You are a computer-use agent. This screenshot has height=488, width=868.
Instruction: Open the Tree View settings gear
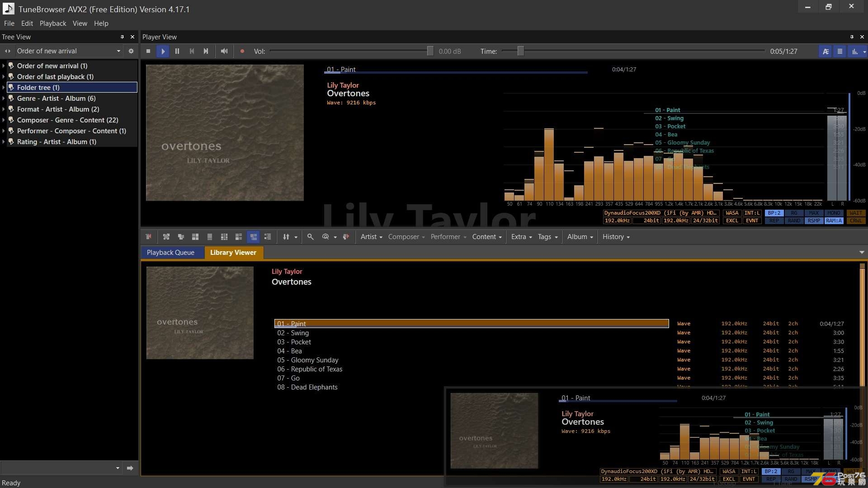131,51
